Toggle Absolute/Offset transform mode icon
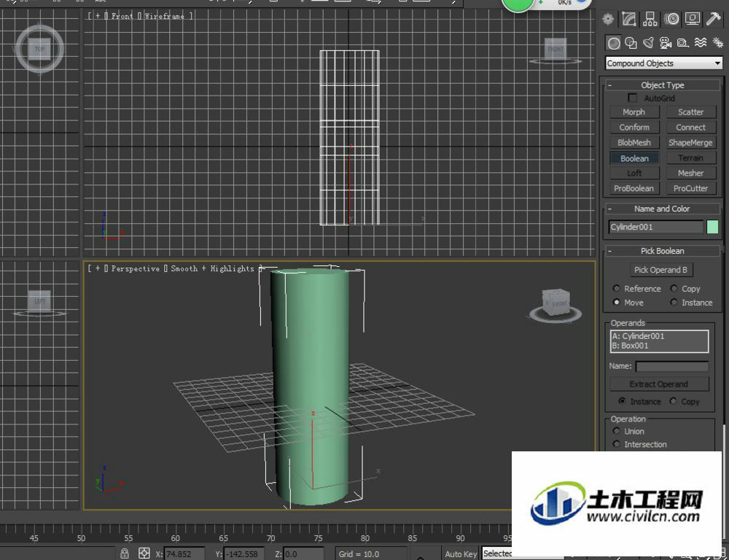 coord(144,553)
